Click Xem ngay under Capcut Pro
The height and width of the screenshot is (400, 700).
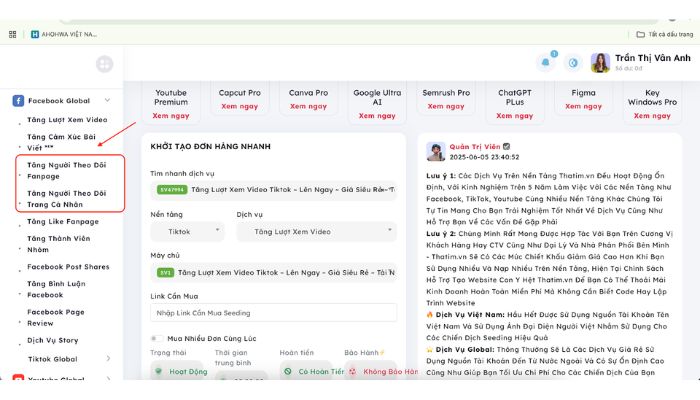[240, 106]
